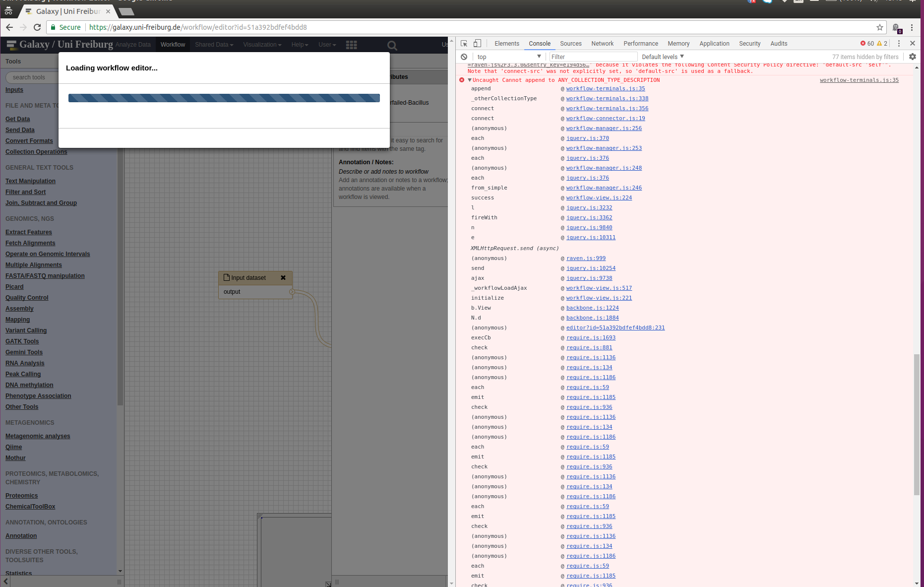Expand the Shared Data menu
Image resolution: width=924 pixels, height=587 pixels.
pos(214,45)
